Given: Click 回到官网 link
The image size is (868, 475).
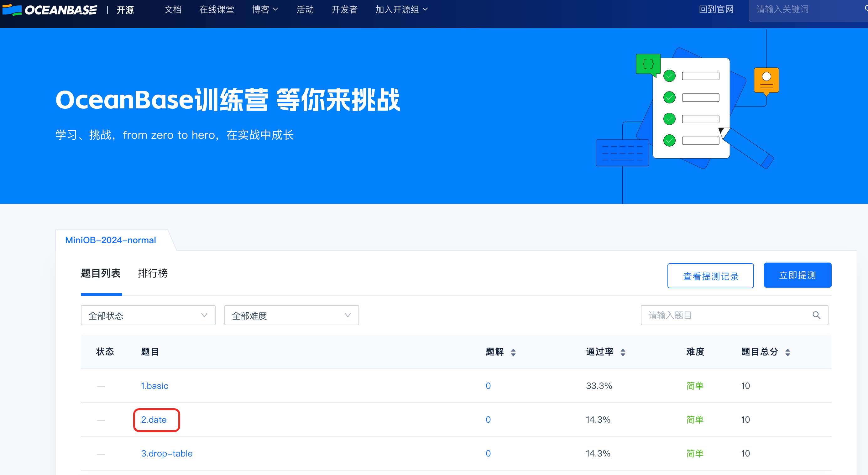Looking at the screenshot, I should point(716,9).
